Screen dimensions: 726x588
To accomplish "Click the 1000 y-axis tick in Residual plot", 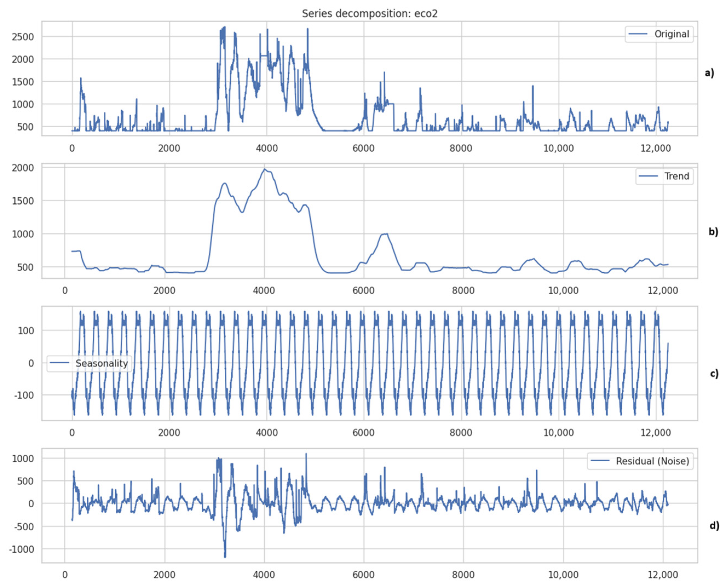I will [x=23, y=459].
